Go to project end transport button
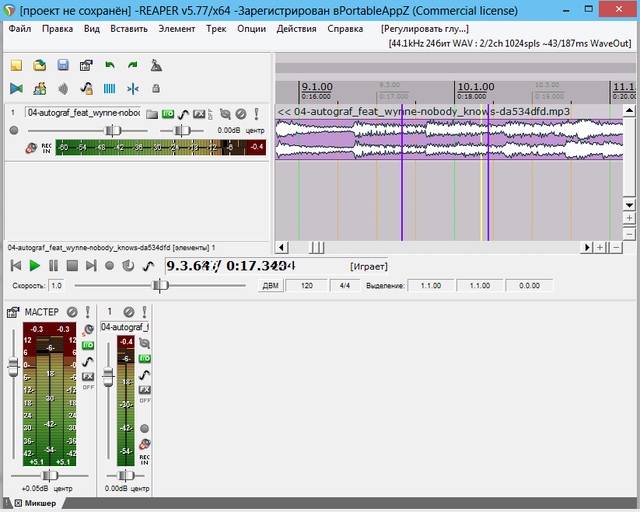The image size is (640, 512). (91, 266)
